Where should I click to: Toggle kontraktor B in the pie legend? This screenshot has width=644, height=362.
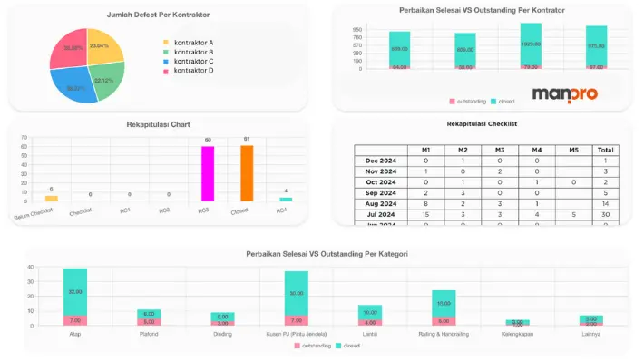click(189, 52)
